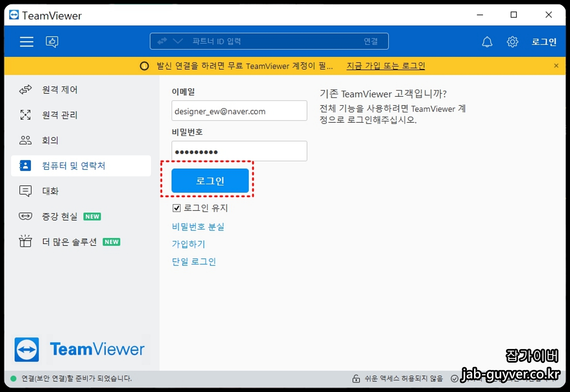Open the 단일 로그인 link
Screen dimensions: 570x392
[194, 262]
